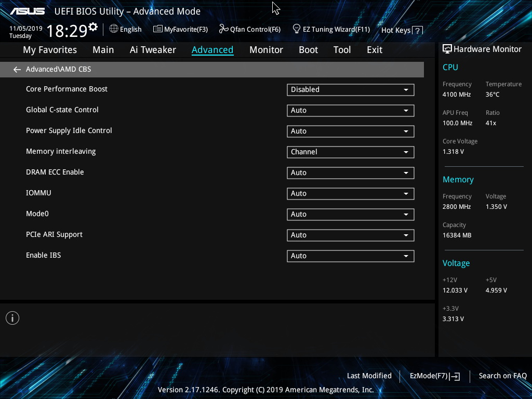Click the CPU frequency value 4100 MHz
Viewport: 532px width, 399px height.
pyautogui.click(x=457, y=95)
